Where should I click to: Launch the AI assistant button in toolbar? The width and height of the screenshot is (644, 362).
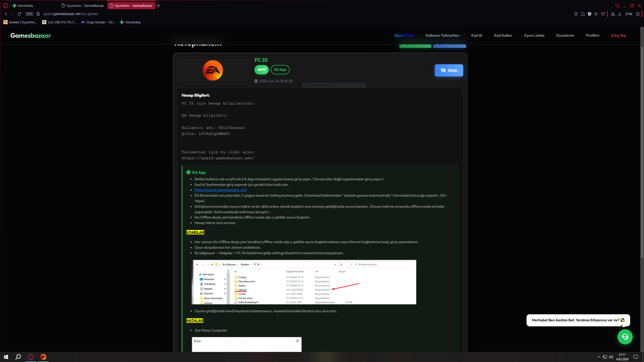[x=629, y=14]
